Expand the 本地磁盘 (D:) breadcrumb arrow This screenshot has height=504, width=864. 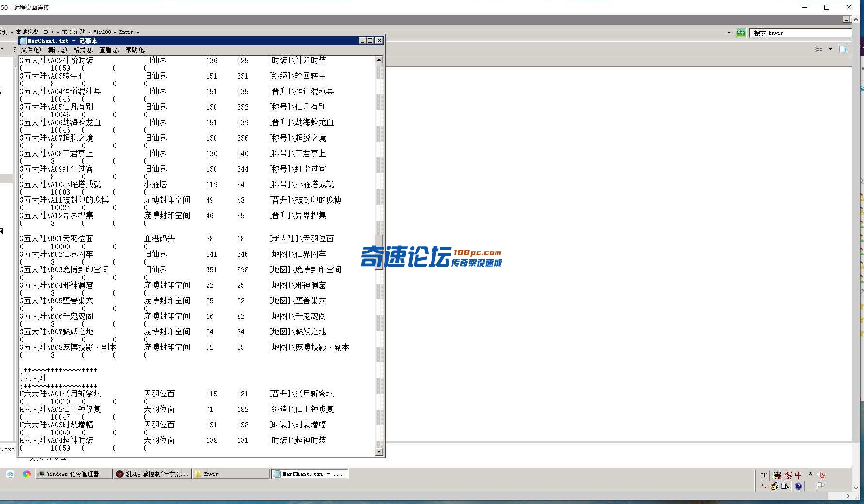pos(58,32)
